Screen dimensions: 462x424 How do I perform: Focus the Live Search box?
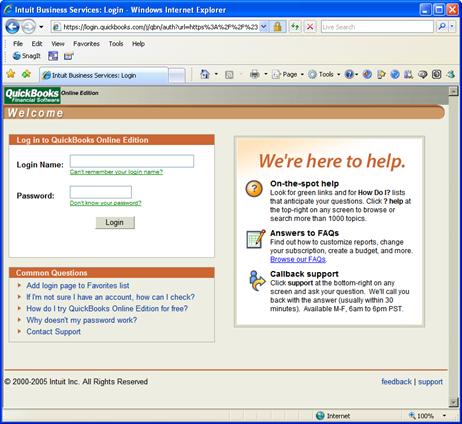pyautogui.click(x=377, y=27)
